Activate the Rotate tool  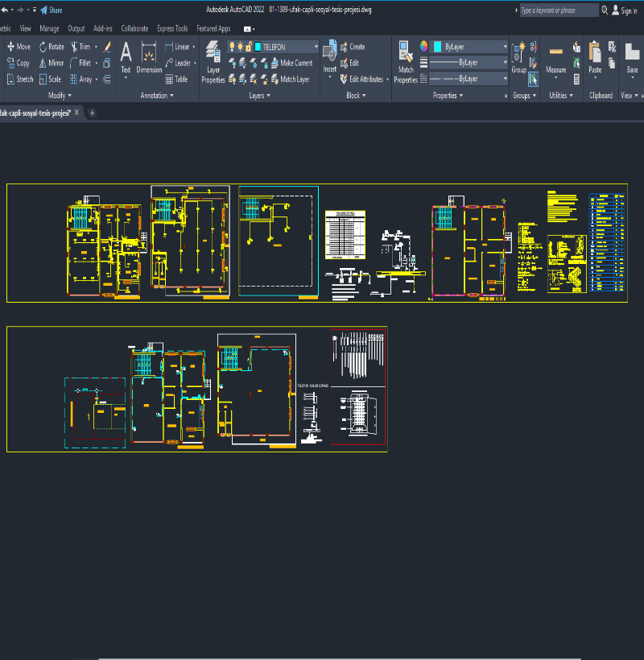(x=51, y=47)
